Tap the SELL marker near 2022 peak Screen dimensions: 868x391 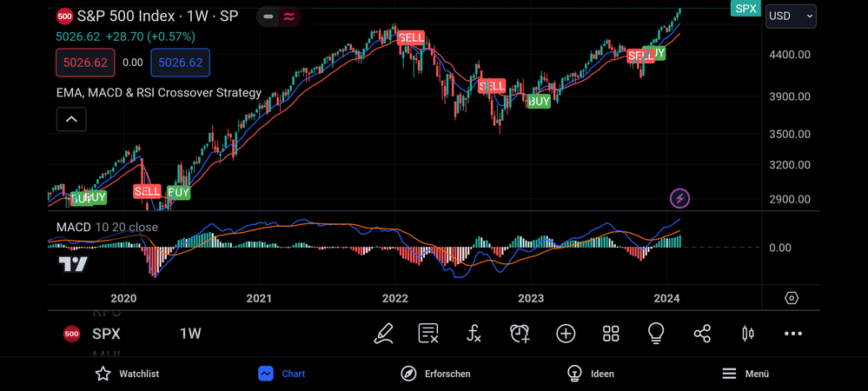pos(411,38)
